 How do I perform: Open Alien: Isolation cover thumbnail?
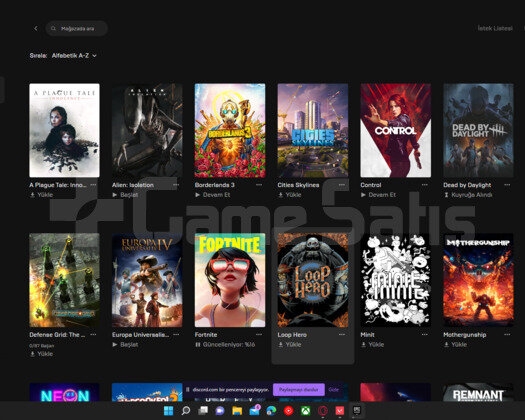tap(147, 130)
